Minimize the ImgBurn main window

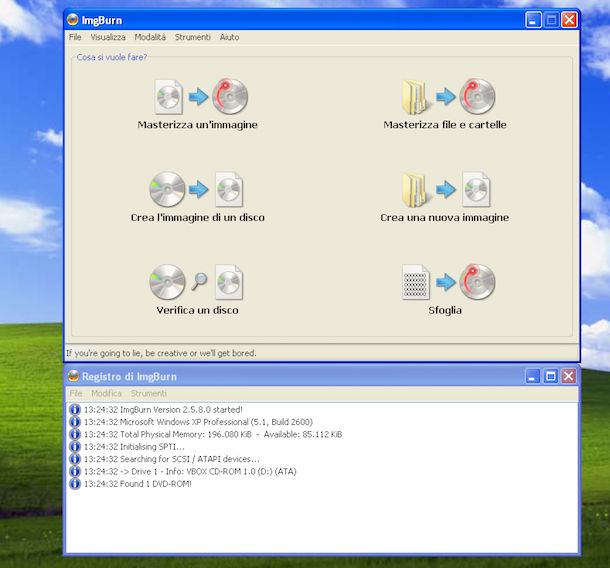(533, 20)
